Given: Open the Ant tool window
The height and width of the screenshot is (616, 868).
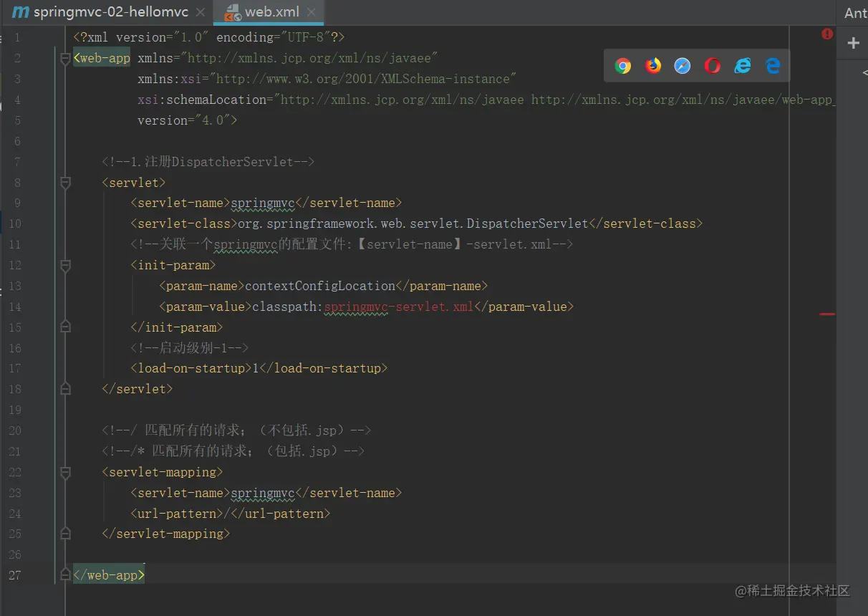Looking at the screenshot, I should point(855,13).
